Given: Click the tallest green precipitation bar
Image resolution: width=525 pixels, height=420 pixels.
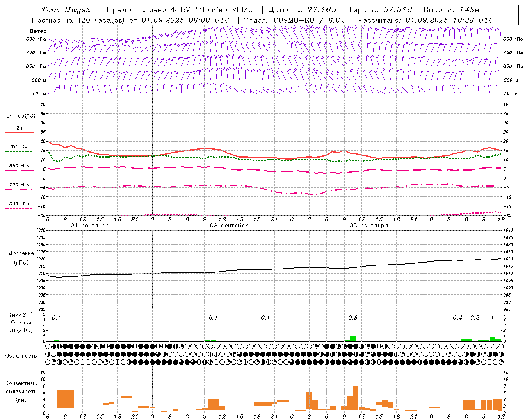Looking at the screenshot, I should tap(353, 339).
